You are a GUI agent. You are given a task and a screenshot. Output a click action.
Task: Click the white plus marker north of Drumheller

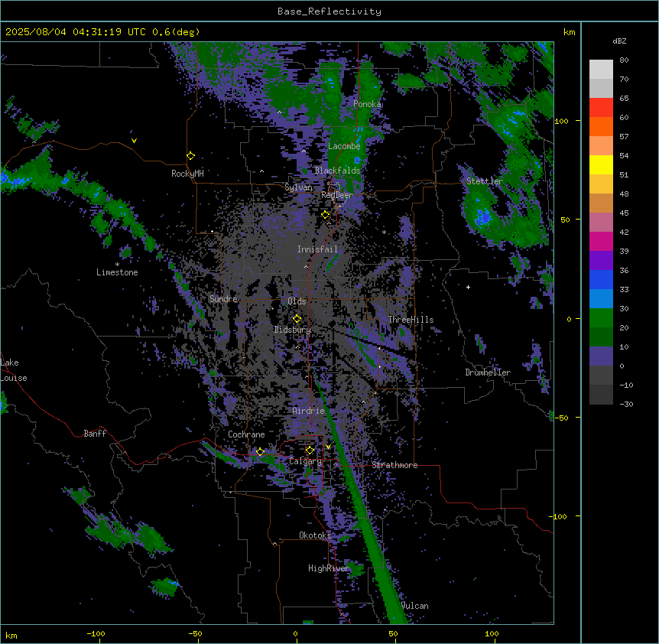pyautogui.click(x=468, y=287)
